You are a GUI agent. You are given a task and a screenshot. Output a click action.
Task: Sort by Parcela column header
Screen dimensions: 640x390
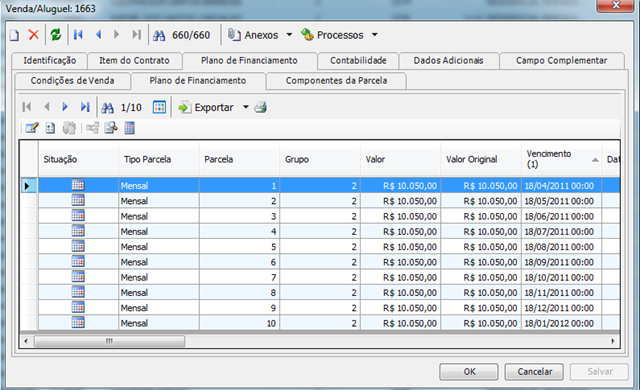(x=239, y=160)
